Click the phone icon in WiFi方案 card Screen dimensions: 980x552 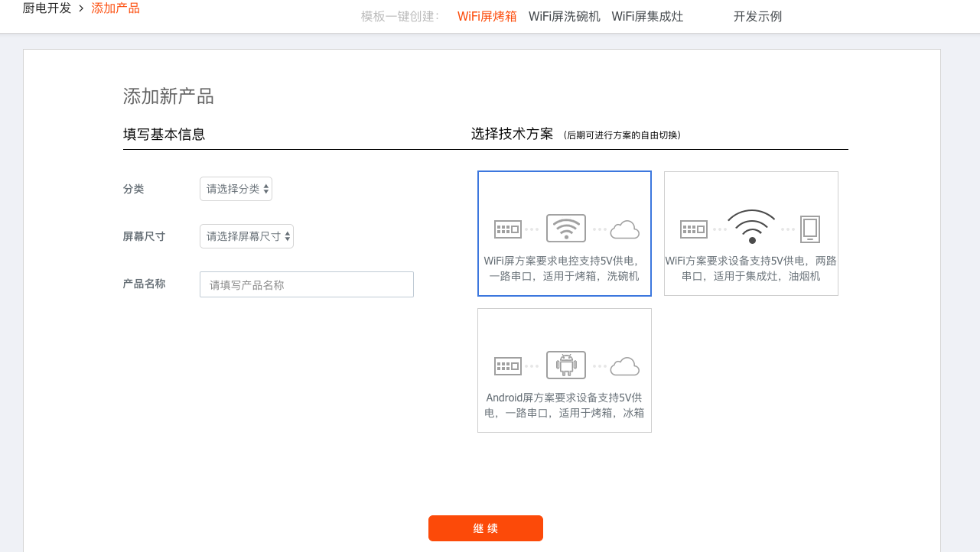809,229
